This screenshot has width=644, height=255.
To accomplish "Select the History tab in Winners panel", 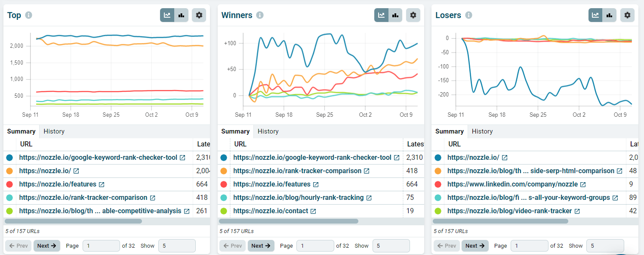I will coord(268,131).
